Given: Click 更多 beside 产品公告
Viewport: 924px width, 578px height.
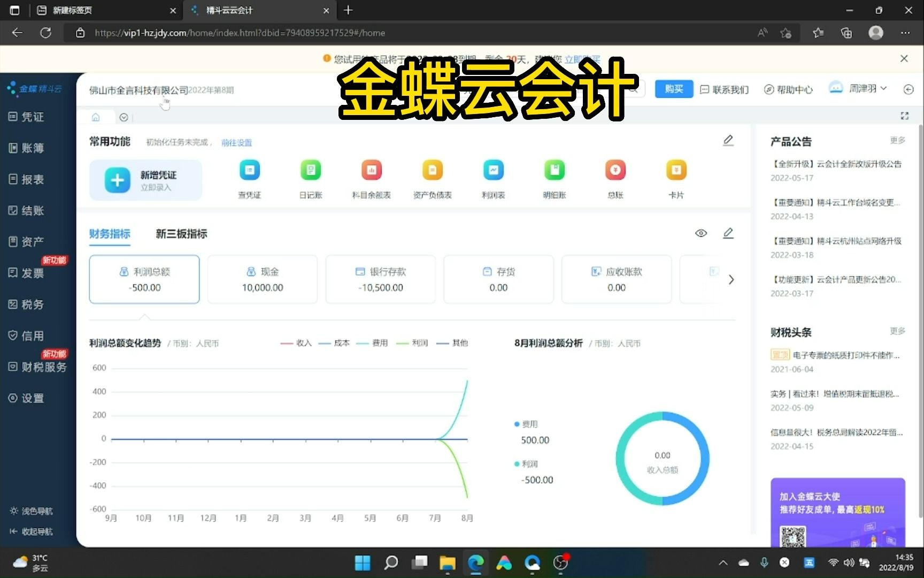Looking at the screenshot, I should [x=898, y=140].
